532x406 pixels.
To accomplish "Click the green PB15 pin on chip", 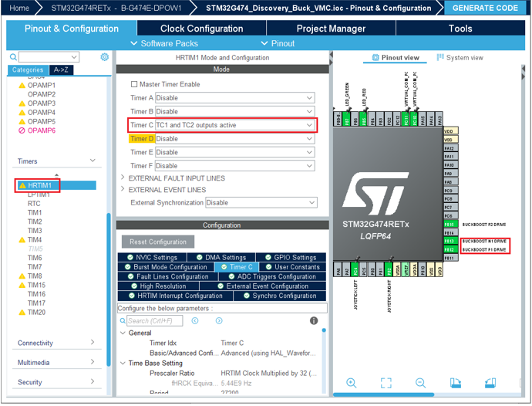I will [451, 225].
